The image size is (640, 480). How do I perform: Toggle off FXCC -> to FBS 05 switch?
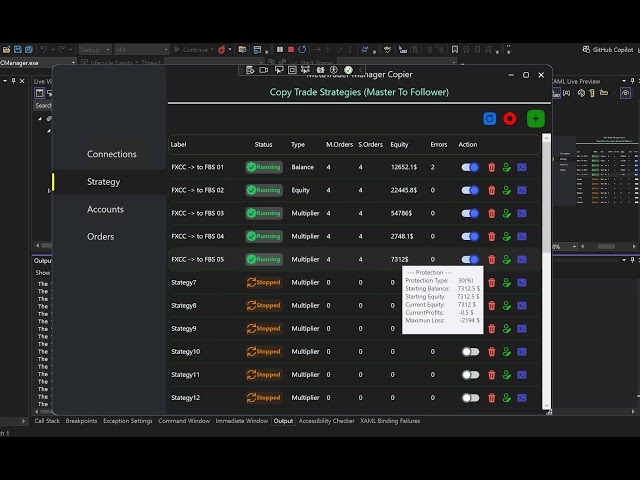(470, 260)
